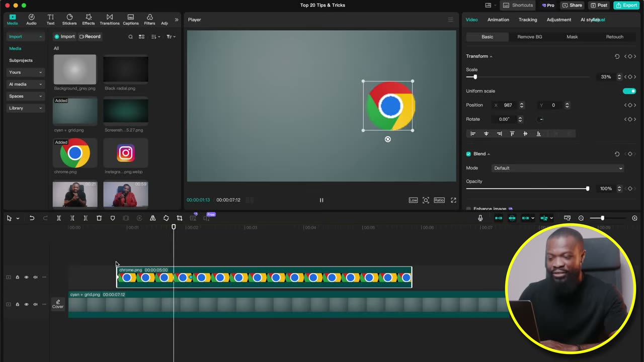Click the search icon in media panel
Viewport: 644px width, 362px height.
[x=130, y=37]
